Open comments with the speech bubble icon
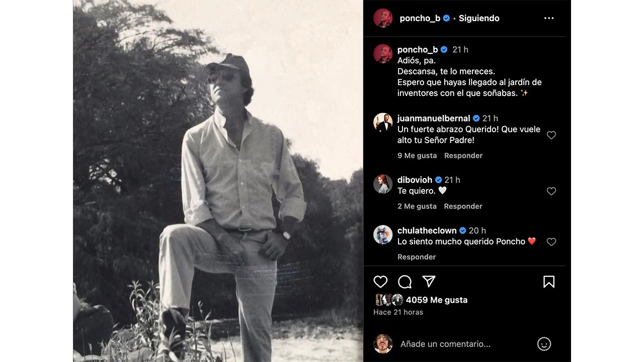Image resolution: width=644 pixels, height=362 pixels. pos(405,282)
